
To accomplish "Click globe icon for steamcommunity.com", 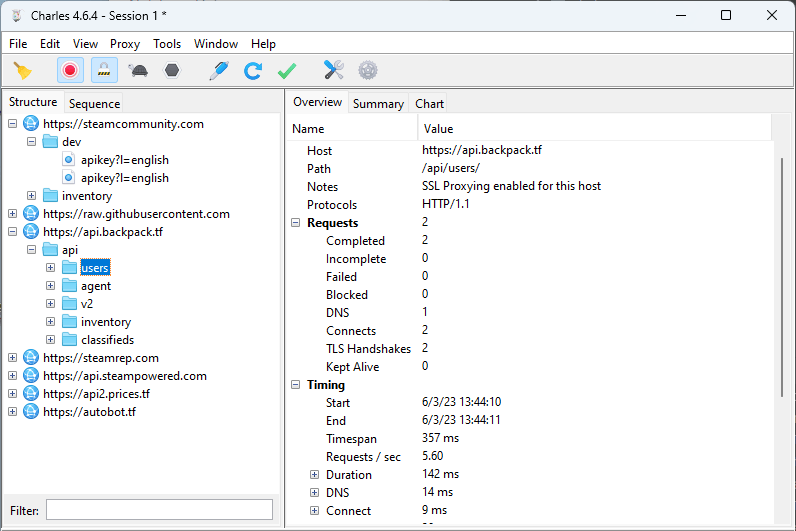I will (x=31, y=123).
